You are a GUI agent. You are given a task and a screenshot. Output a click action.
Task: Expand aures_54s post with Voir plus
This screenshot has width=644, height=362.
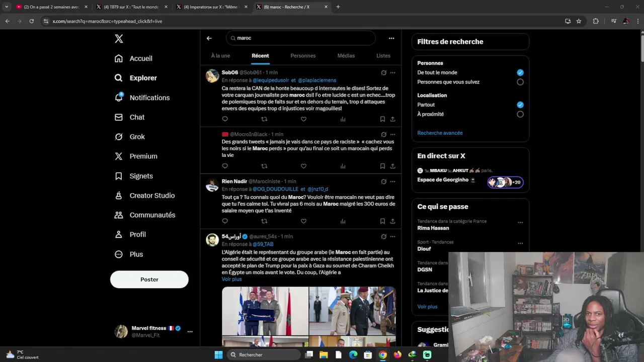(231, 279)
